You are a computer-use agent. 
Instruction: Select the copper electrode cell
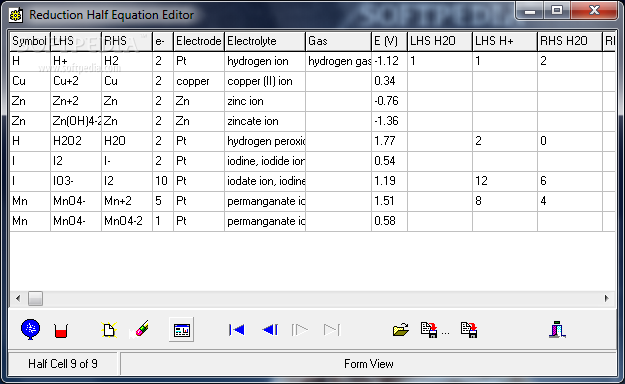(x=199, y=81)
